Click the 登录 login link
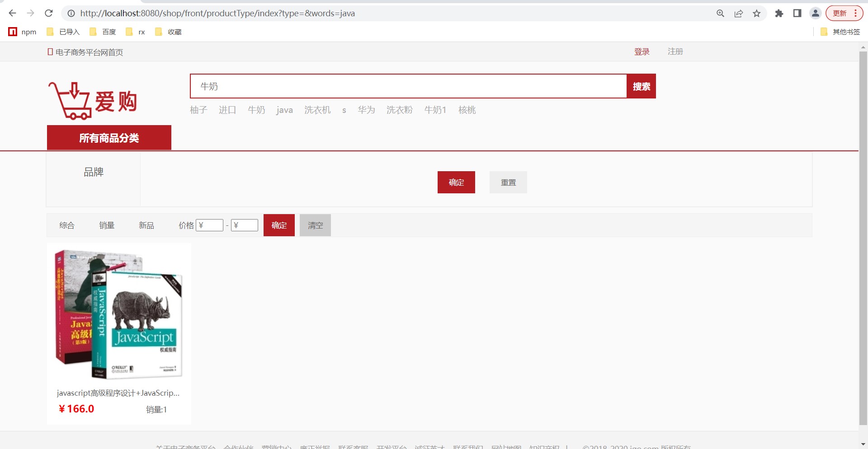This screenshot has height=449, width=868. point(642,51)
